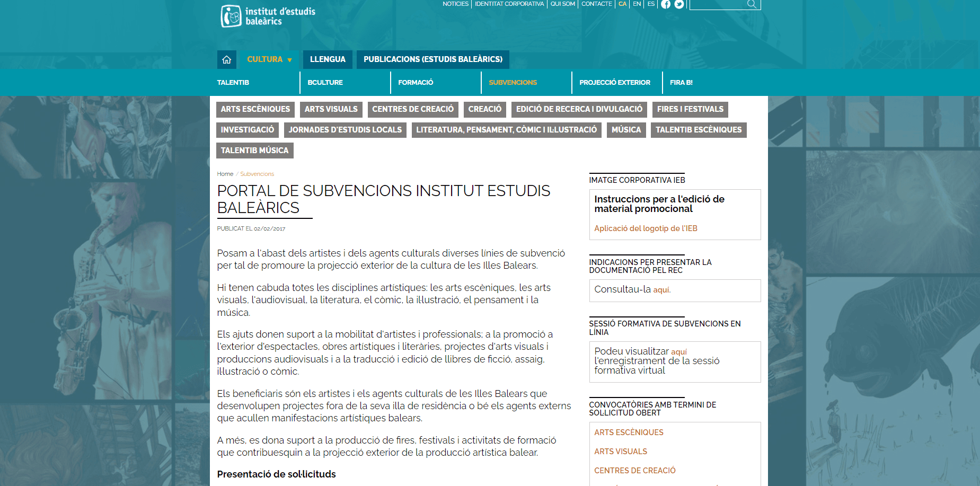Select SUBVENCIONS in the submenu

[513, 83]
